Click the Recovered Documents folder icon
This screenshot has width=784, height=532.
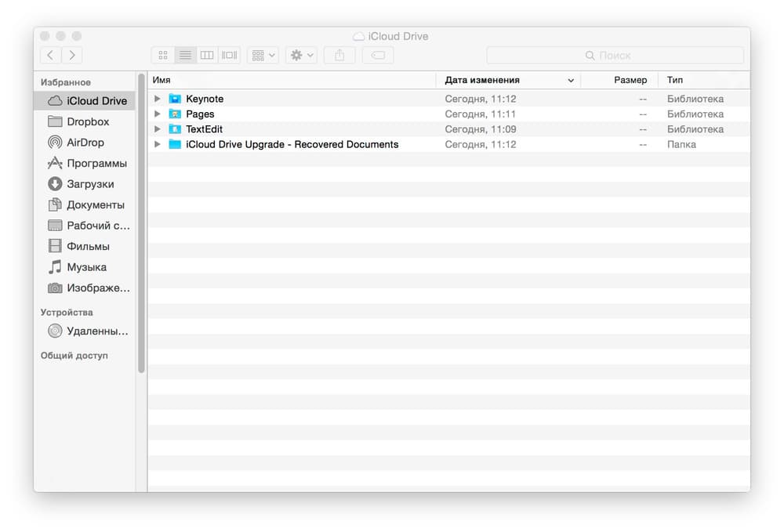point(175,144)
